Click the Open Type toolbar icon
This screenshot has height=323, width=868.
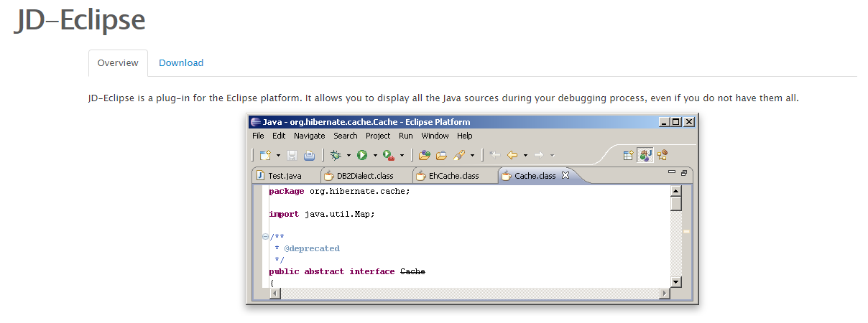[x=424, y=155]
